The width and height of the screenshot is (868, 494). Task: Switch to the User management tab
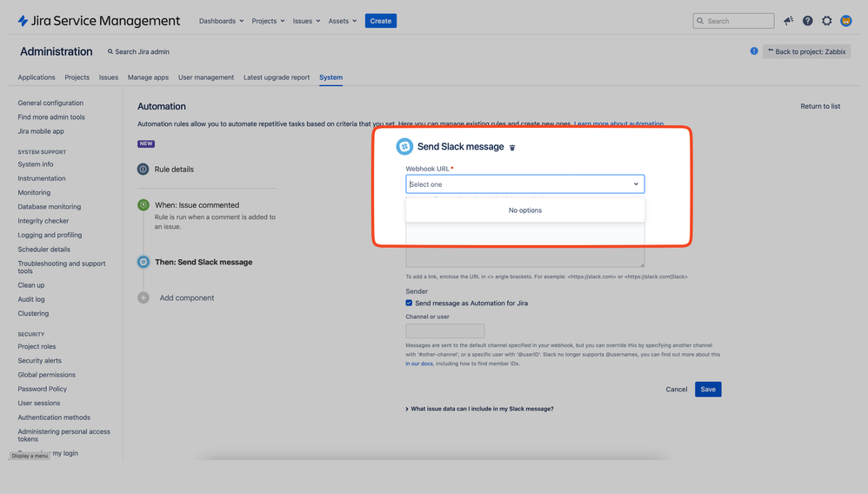[x=206, y=77]
